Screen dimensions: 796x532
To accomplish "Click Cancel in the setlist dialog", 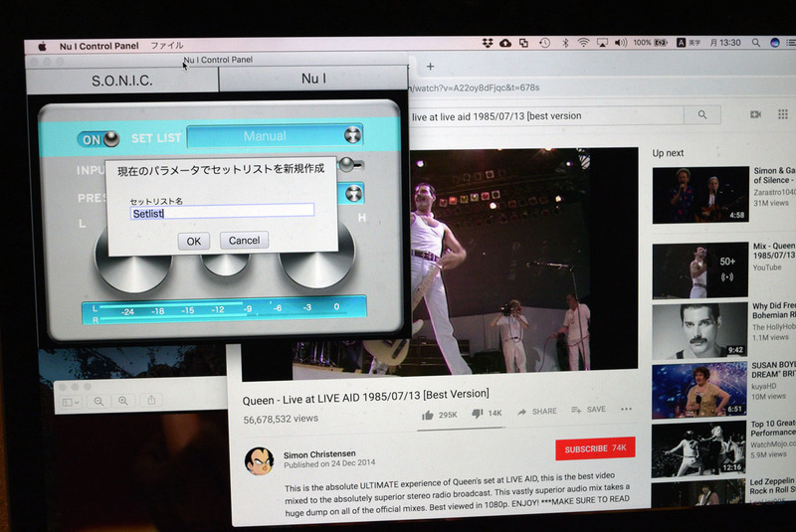I will point(244,241).
